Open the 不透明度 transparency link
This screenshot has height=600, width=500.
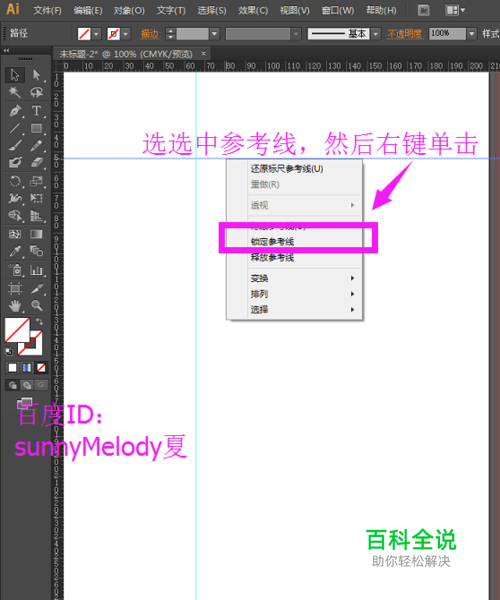click(406, 34)
